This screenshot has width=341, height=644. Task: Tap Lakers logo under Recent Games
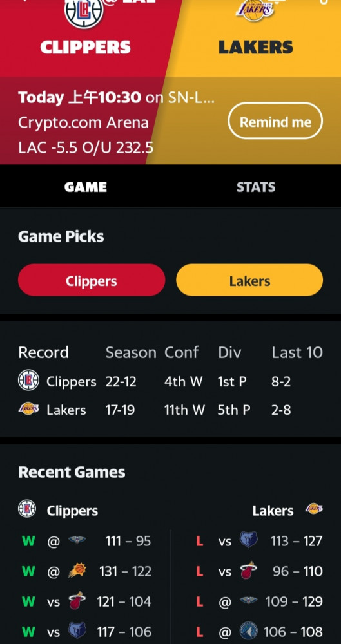(314, 509)
